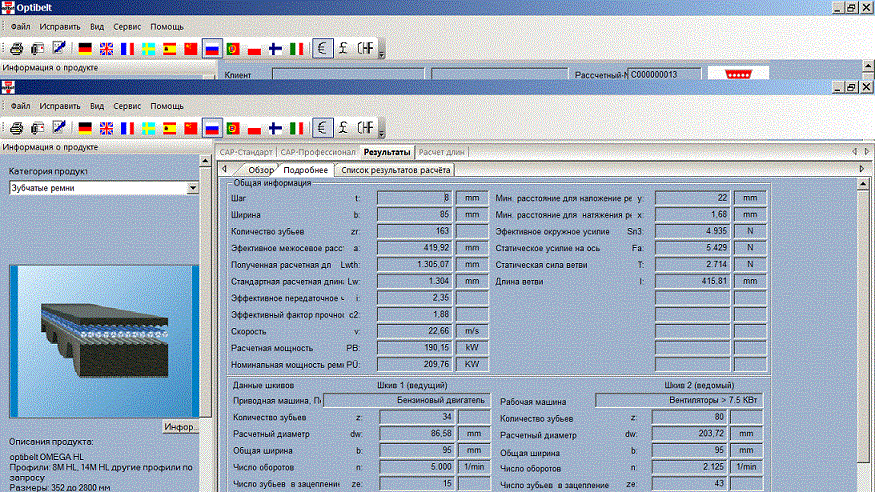Select the Spanish flag in the front window toolbar
The width and height of the screenshot is (875, 492).
(170, 128)
